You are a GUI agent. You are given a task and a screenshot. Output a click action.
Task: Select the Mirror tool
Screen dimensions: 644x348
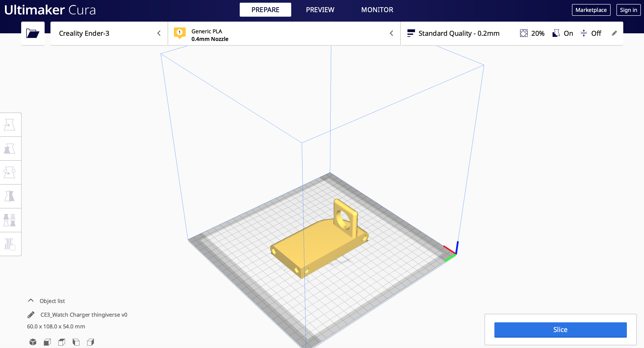[x=9, y=196]
